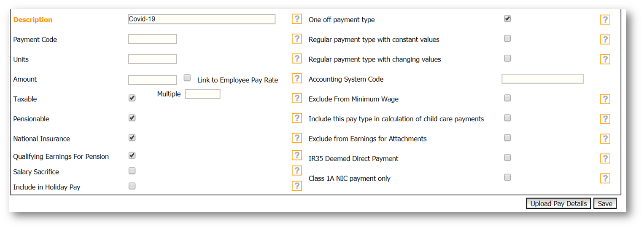Click into the Accounting System Code field

[542, 79]
